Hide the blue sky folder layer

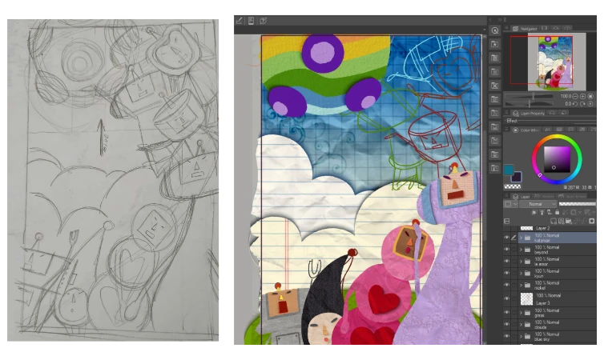pos(506,336)
